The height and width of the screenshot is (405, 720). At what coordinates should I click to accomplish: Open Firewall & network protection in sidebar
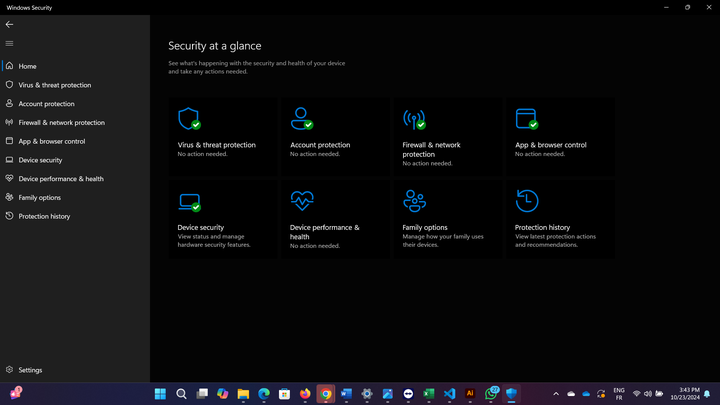point(75,123)
